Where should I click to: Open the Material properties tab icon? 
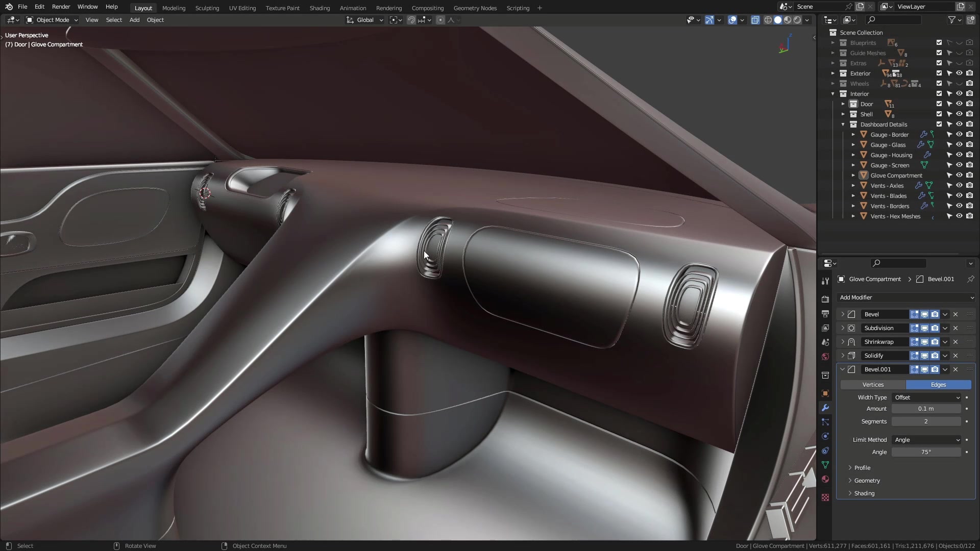(825, 479)
